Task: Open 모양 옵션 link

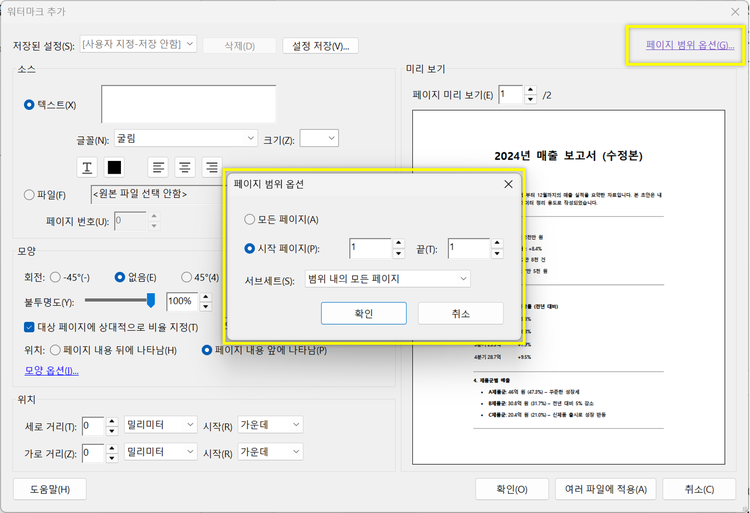Action: click(x=52, y=371)
